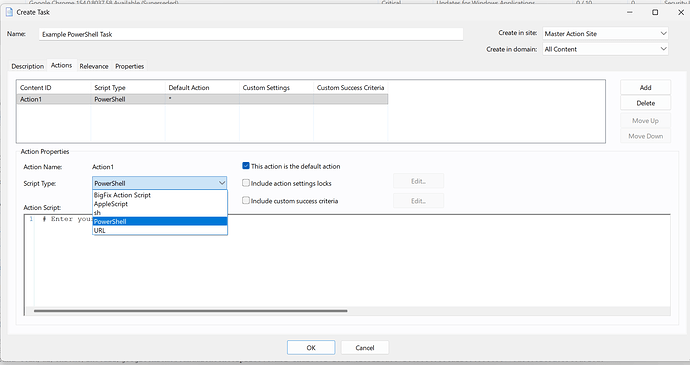Delete the selected action
Image resolution: width=690 pixels, height=365 pixels.
[646, 103]
